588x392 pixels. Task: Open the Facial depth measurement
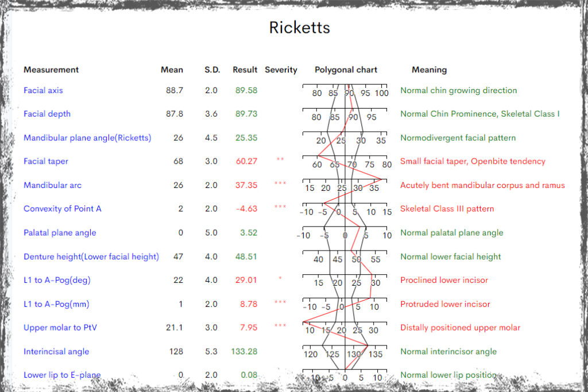coord(47,114)
